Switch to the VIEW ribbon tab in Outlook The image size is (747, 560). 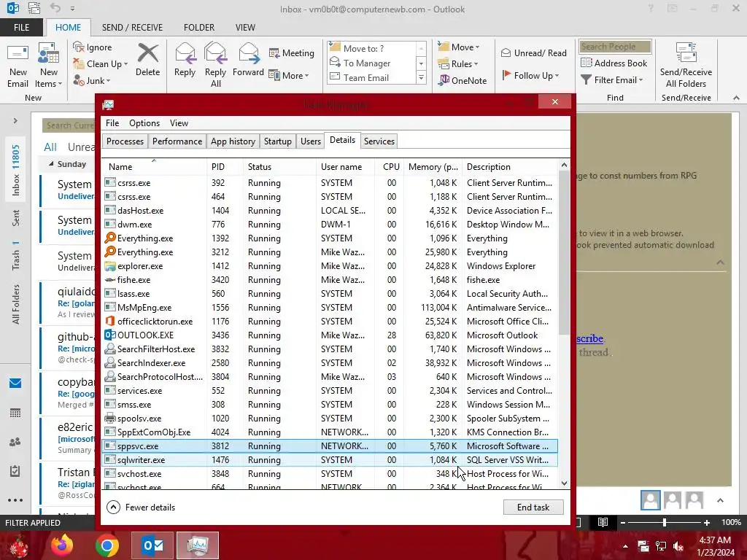245,28
